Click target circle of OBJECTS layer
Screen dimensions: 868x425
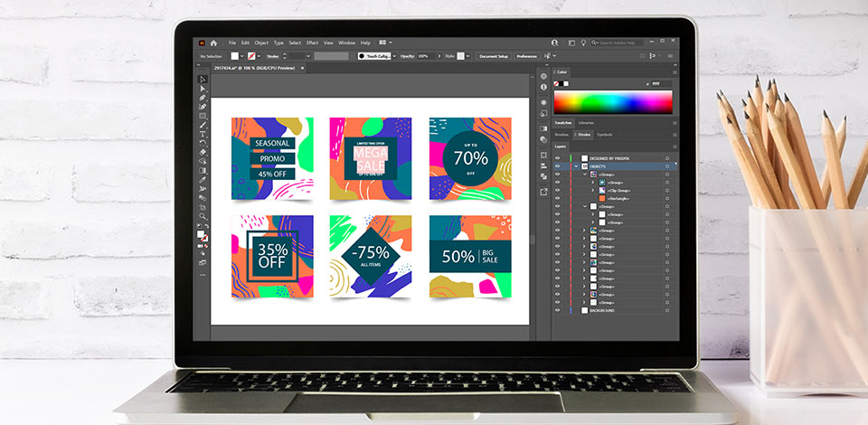coord(667,166)
